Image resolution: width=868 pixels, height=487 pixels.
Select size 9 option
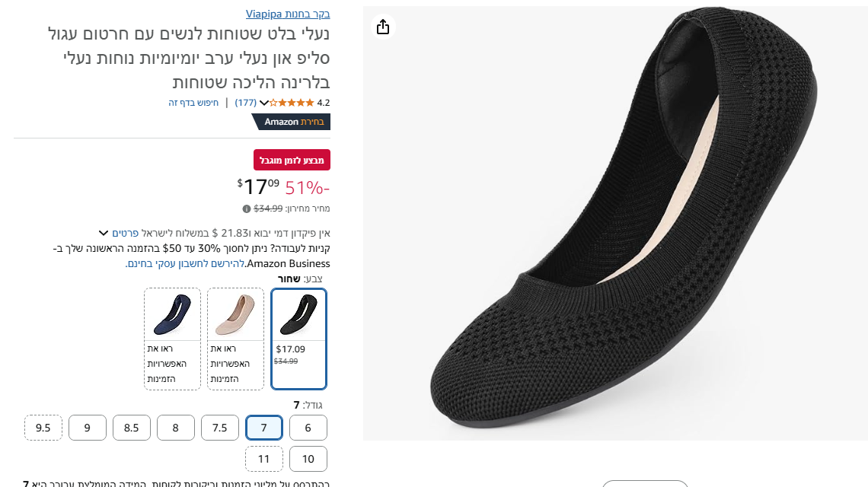pos(88,428)
